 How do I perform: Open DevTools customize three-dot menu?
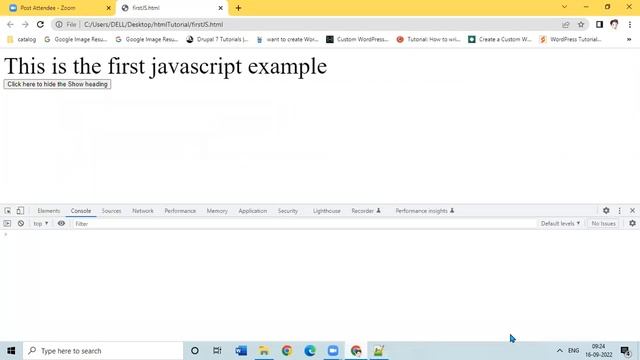tap(620, 211)
